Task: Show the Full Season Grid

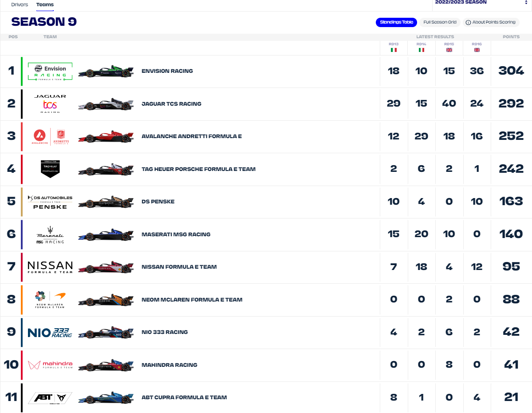Action: click(440, 22)
